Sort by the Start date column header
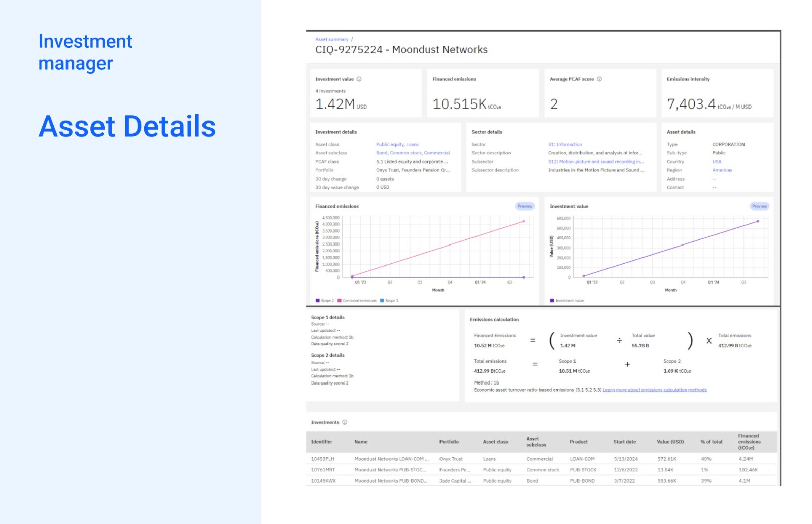 625,442
